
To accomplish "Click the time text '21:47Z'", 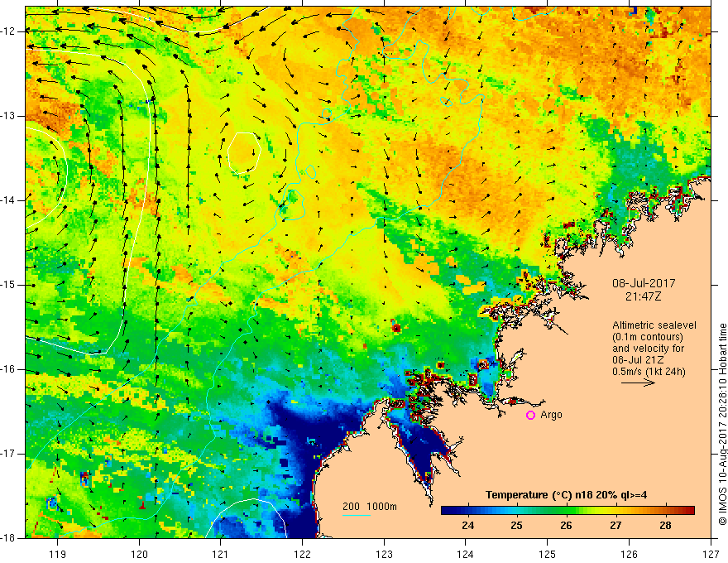I will (644, 296).
